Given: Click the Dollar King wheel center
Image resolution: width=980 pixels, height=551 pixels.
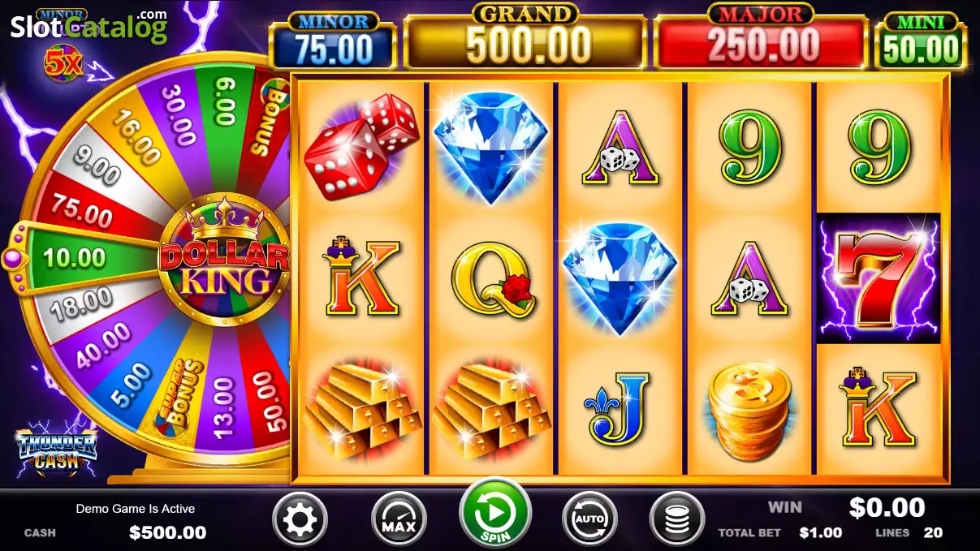Looking at the screenshot, I should [224, 260].
